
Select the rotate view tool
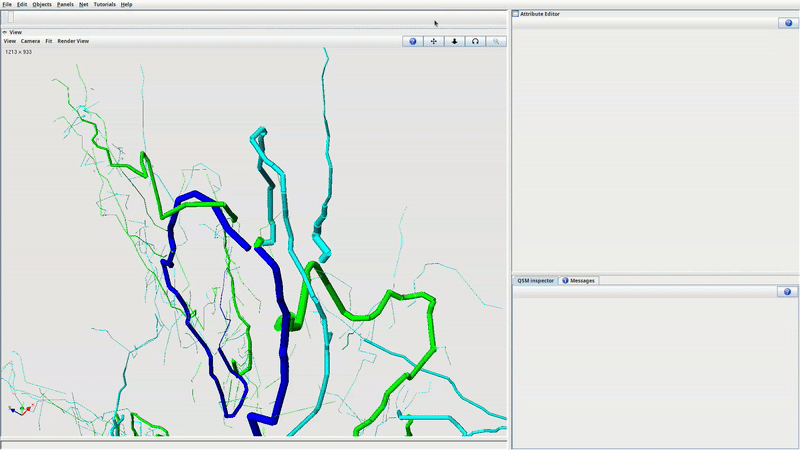(x=475, y=41)
